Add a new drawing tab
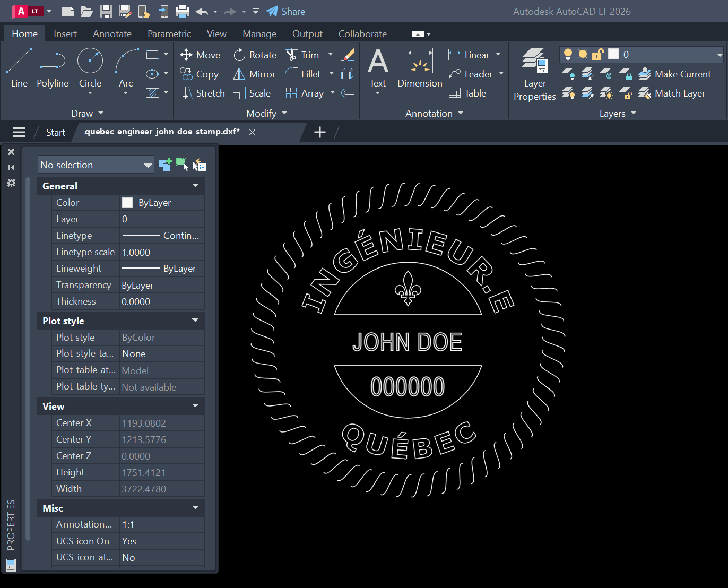The width and height of the screenshot is (728, 588). click(320, 132)
